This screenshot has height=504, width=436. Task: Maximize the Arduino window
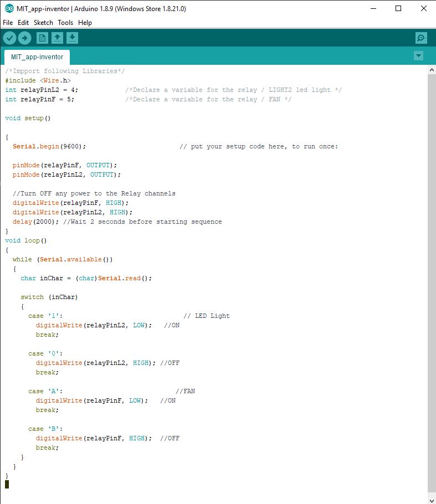(x=398, y=9)
